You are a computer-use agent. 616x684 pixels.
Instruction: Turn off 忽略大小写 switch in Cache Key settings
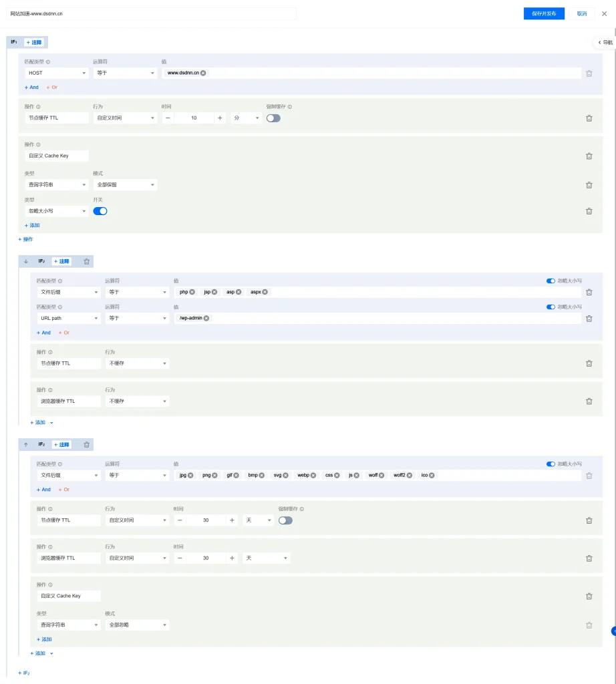pos(100,210)
